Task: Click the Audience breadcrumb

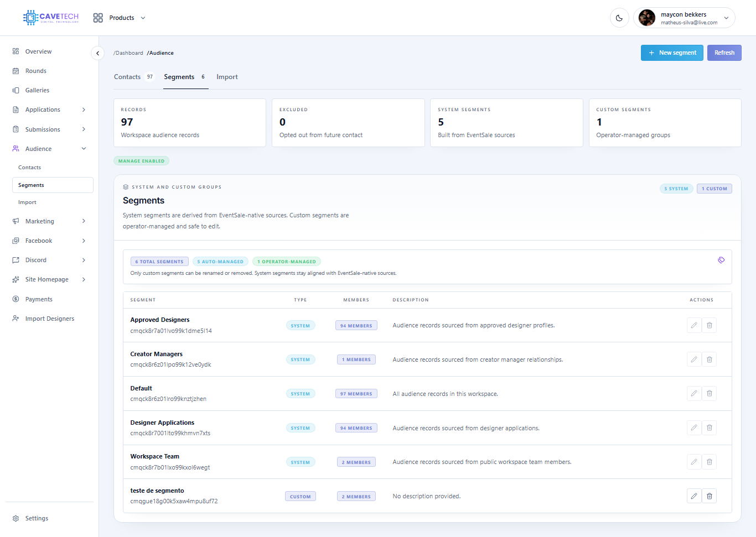Action: pos(160,53)
